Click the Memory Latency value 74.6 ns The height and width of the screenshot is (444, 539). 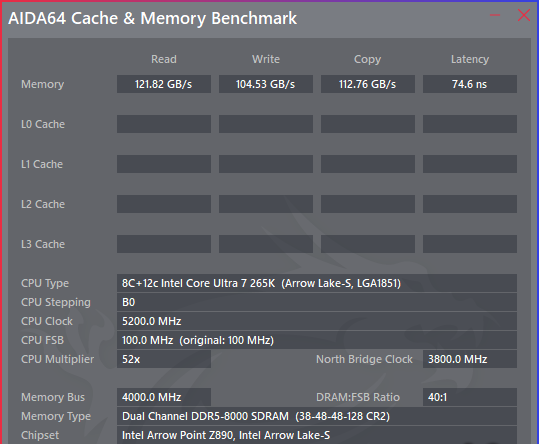pos(470,84)
